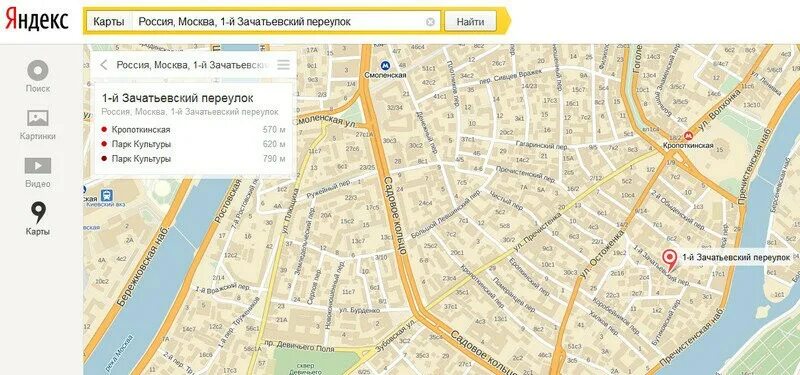800x375 pixels.
Task: Click the 1-й Зачатьевский переулок marker label on map
Action: pyautogui.click(x=735, y=258)
